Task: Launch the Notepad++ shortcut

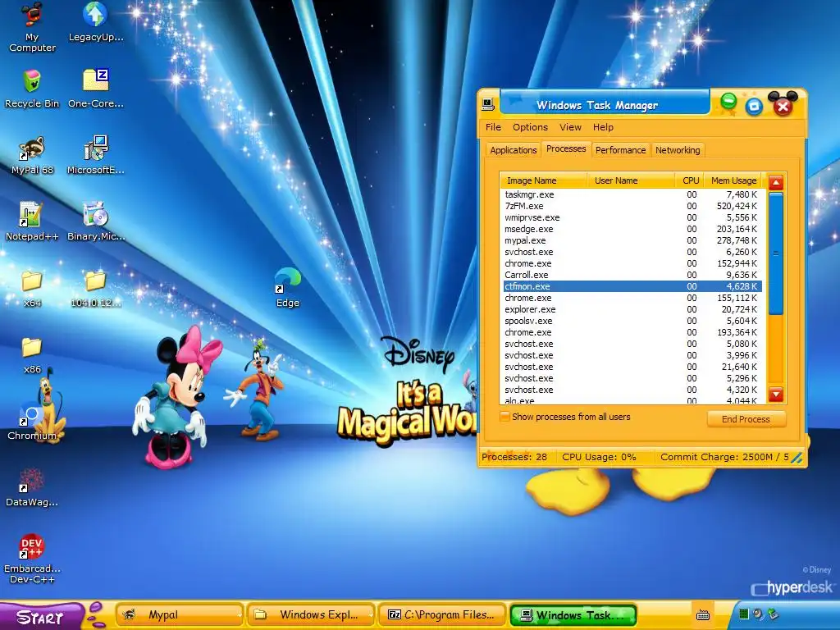Action: [x=32, y=221]
